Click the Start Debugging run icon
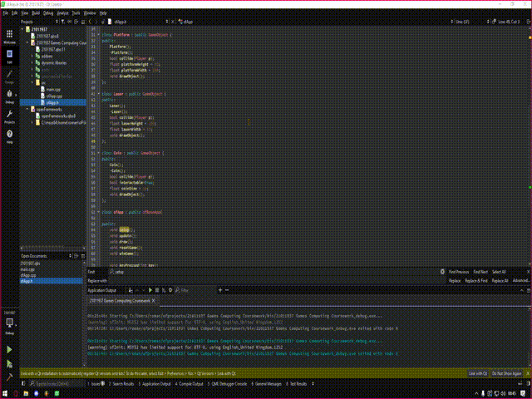532x399 pixels. [x=9, y=363]
